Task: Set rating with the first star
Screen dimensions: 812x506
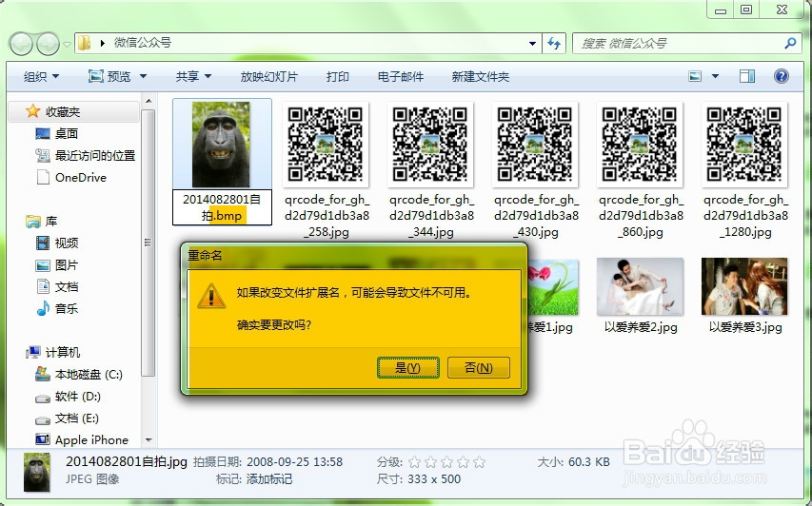Action: pos(414,462)
